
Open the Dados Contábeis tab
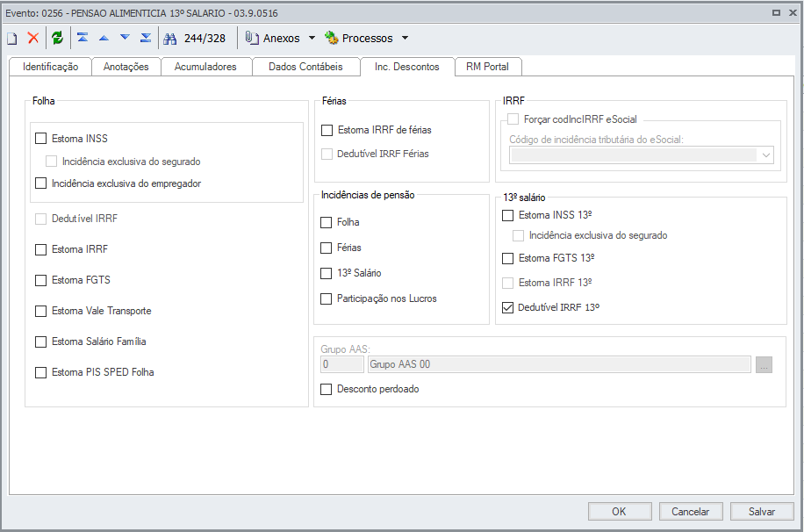pyautogui.click(x=305, y=67)
